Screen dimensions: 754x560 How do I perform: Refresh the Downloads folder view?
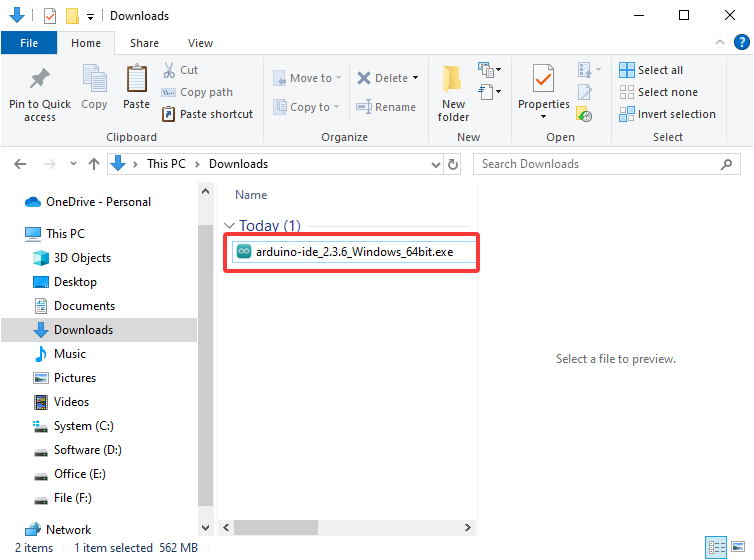coord(452,164)
